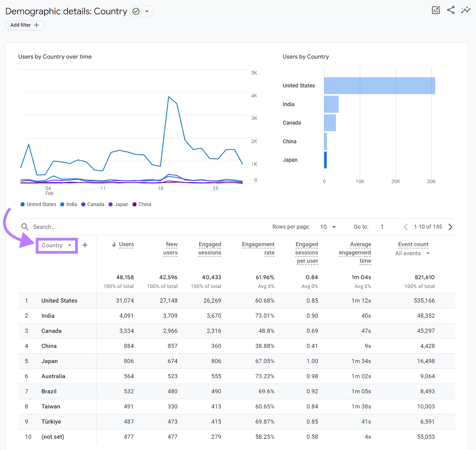Open the Rows per page dropdown
The image size is (476, 450).
pyautogui.click(x=328, y=227)
